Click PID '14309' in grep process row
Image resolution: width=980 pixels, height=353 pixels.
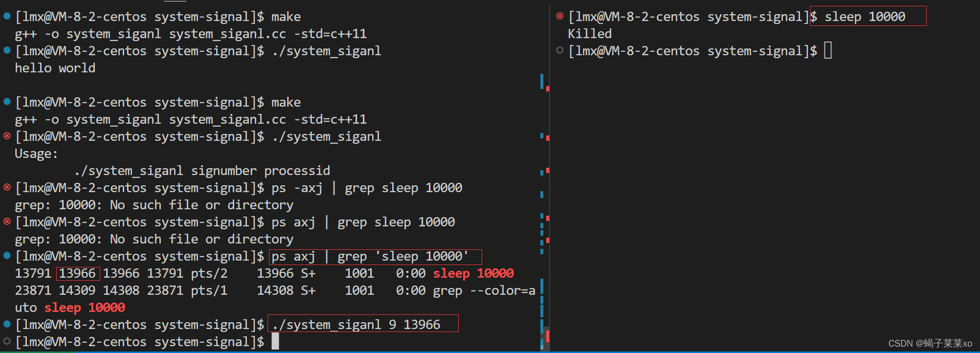pos(77,290)
